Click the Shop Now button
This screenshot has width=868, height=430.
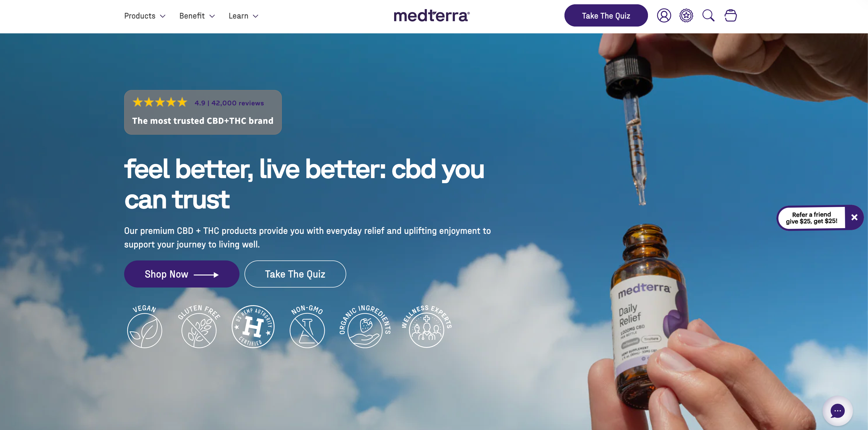pyautogui.click(x=182, y=274)
